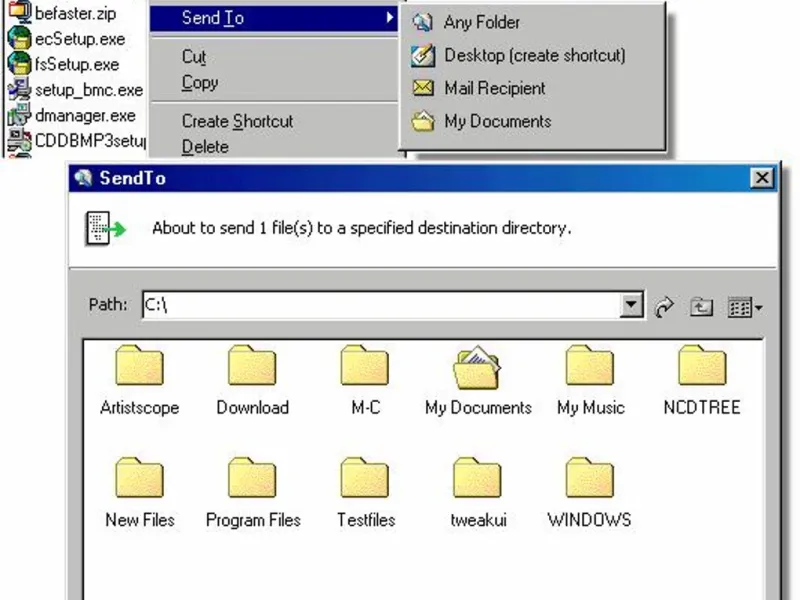Open the New Files folder
This screenshot has height=600, width=800.
(139, 493)
